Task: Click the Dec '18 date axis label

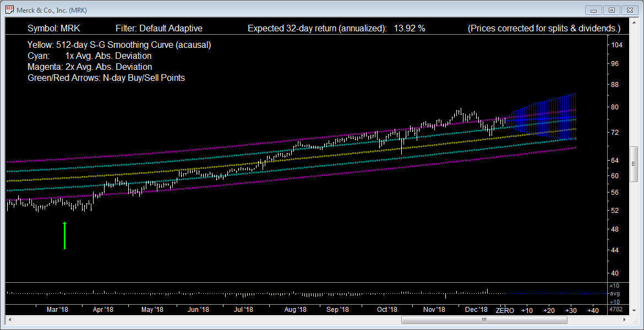Action: point(477,310)
